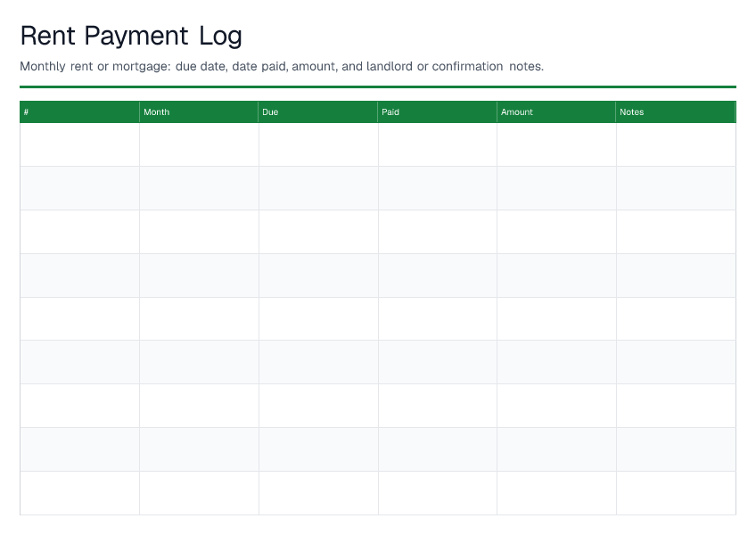Click the Monthly rent or mortgage subtitle text
756x535 pixels.
pyautogui.click(x=282, y=66)
